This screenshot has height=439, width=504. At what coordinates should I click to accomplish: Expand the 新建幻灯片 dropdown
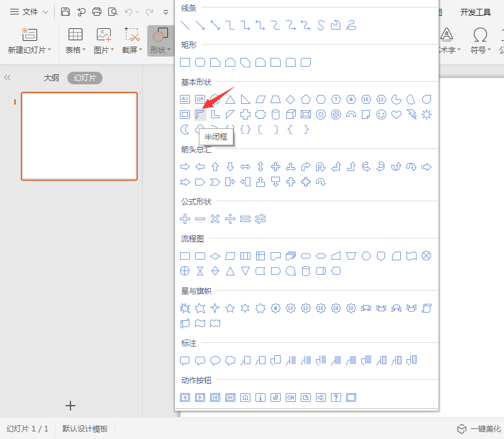[30, 50]
